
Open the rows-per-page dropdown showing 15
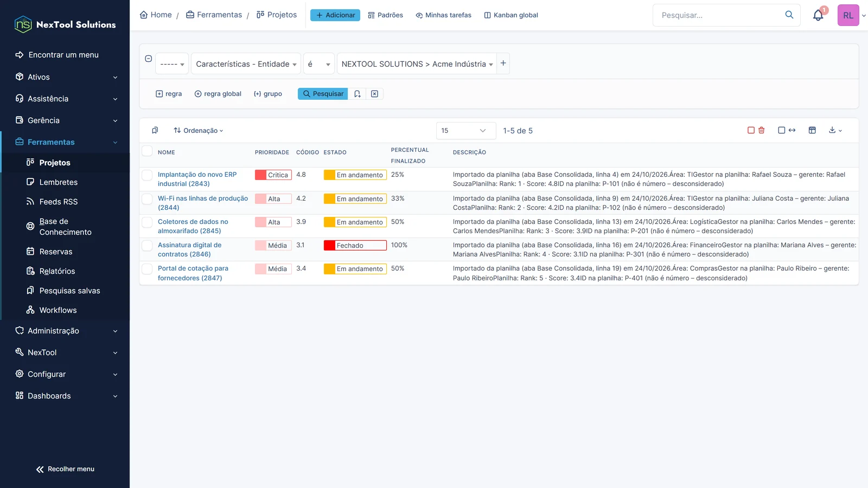click(466, 131)
